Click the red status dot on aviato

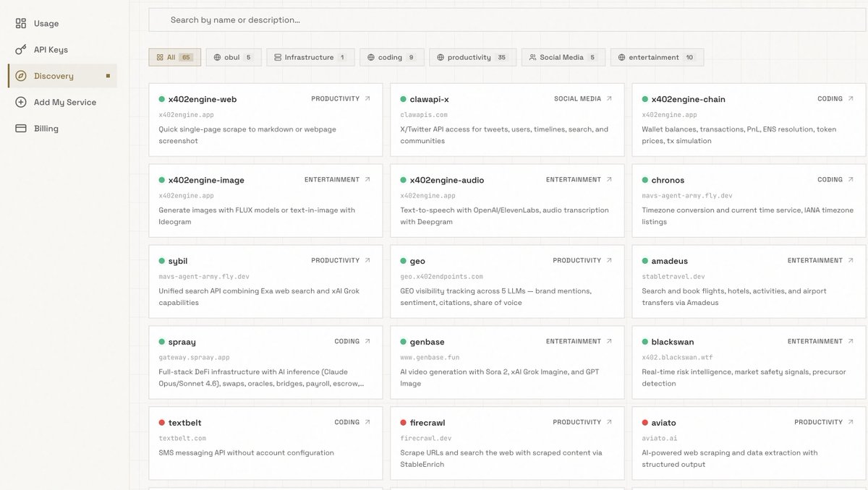point(644,423)
